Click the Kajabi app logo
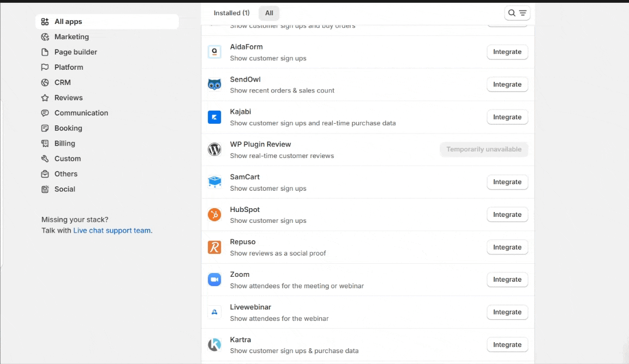The height and width of the screenshot is (364, 629). [x=214, y=117]
